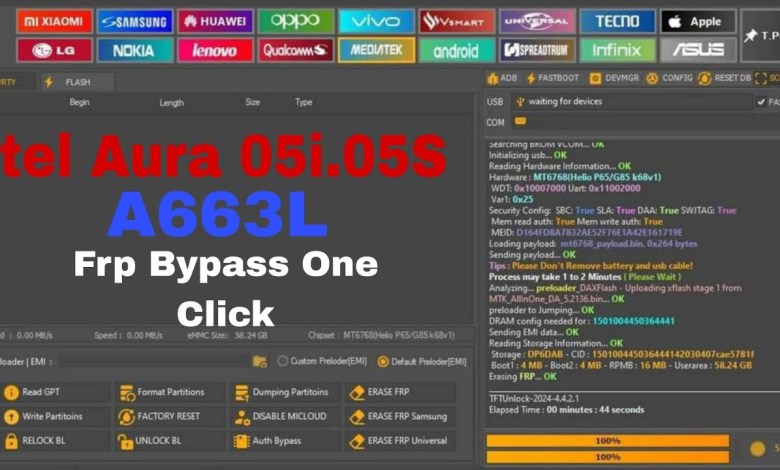Click the UNLOCK BL open padlock icon
The width and height of the screenshot is (780, 470).
pyautogui.click(x=126, y=441)
